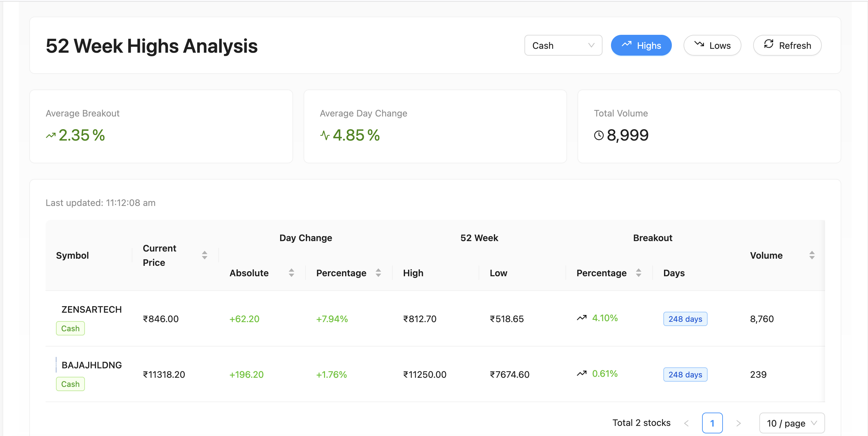Click the 239 volume value
The height and width of the screenshot is (436, 868).
pyautogui.click(x=758, y=374)
